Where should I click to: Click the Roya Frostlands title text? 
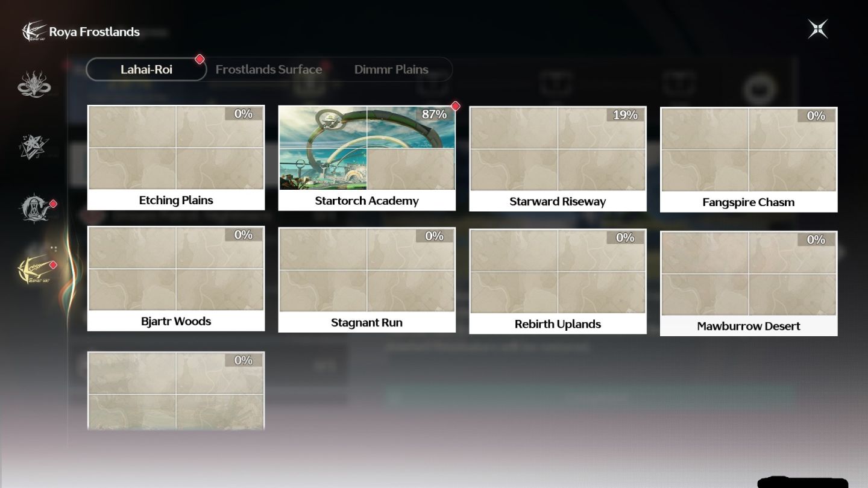(x=95, y=32)
